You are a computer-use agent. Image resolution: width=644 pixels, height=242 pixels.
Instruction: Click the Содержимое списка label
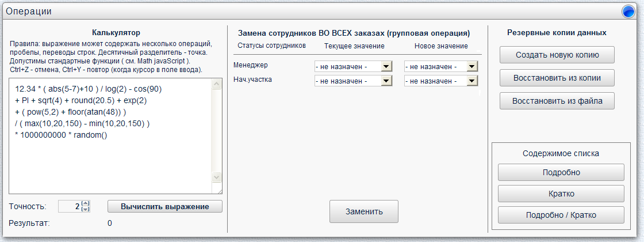point(561,153)
